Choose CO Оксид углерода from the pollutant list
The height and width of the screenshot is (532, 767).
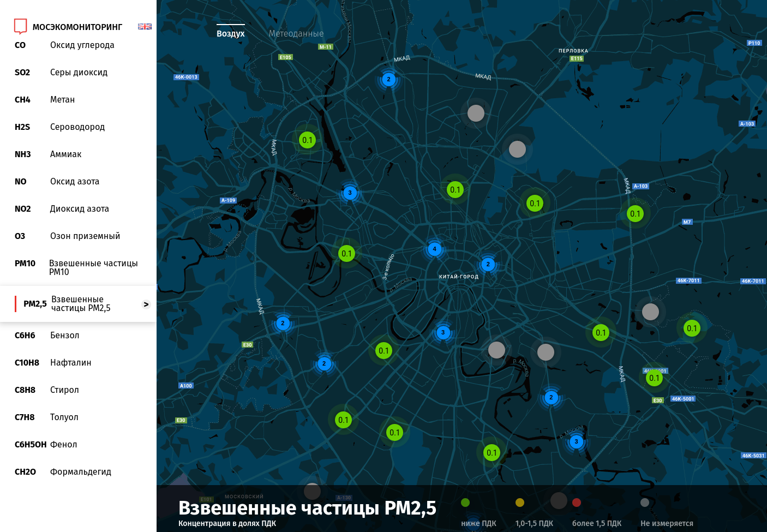point(64,45)
